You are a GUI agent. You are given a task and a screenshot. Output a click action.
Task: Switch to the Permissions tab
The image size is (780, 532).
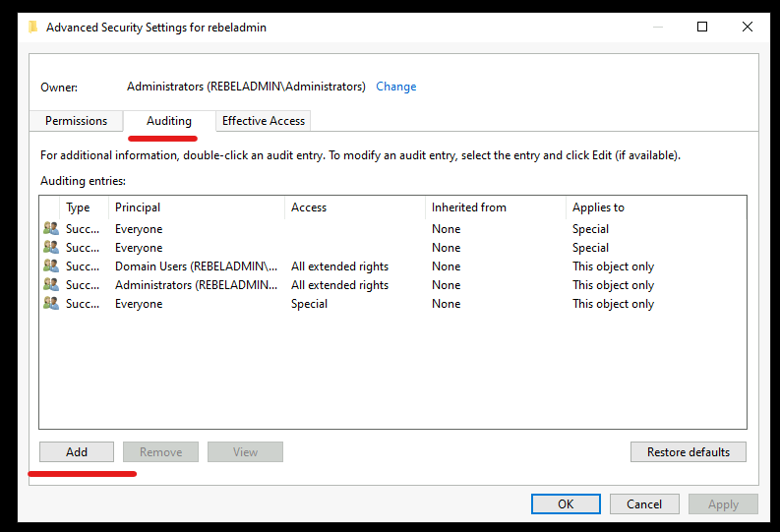(76, 121)
